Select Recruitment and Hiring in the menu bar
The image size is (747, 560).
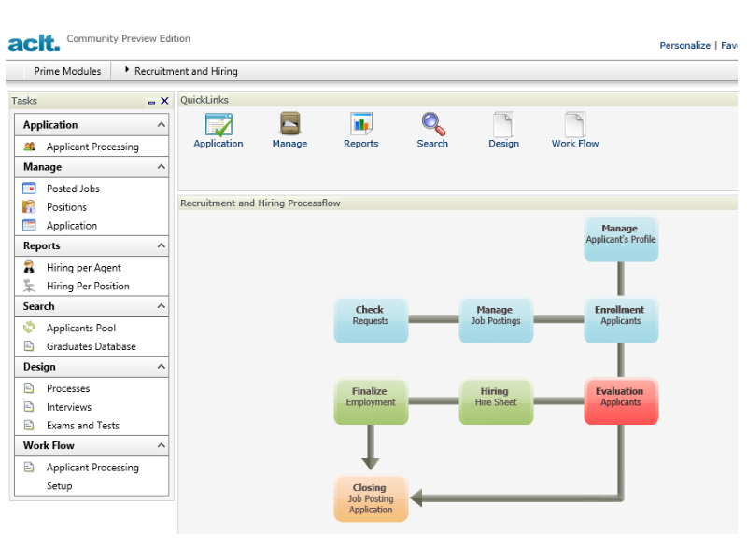(x=186, y=71)
